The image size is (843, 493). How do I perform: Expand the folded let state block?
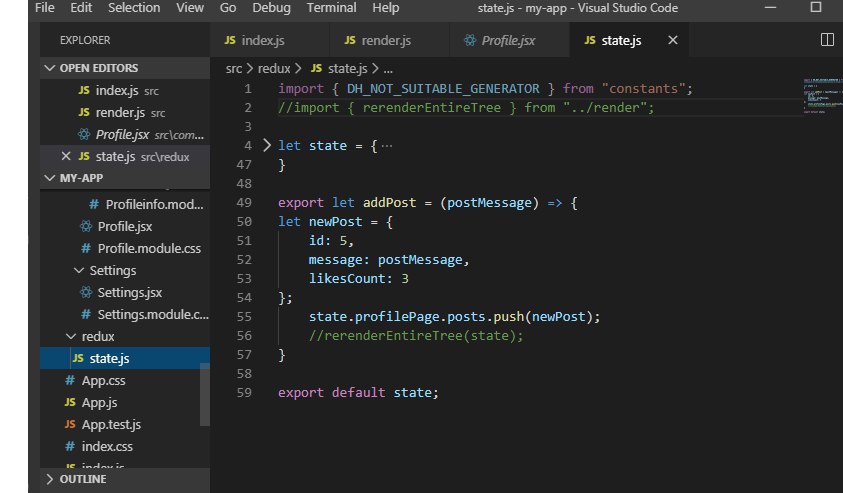[x=266, y=145]
